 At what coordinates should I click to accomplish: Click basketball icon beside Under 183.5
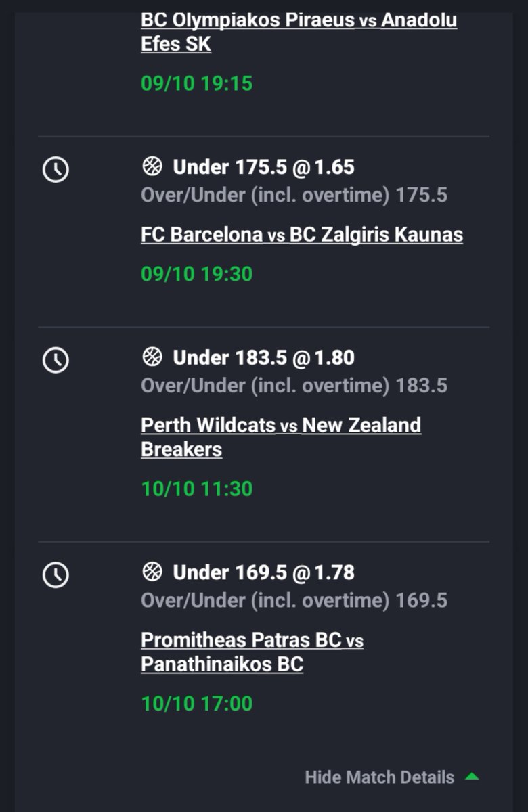point(152,357)
